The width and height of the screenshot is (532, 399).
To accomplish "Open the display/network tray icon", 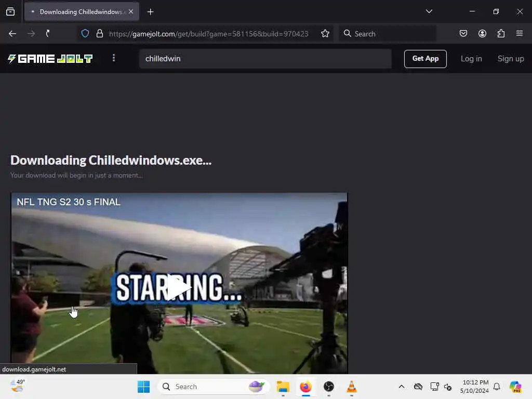I will pos(434,387).
